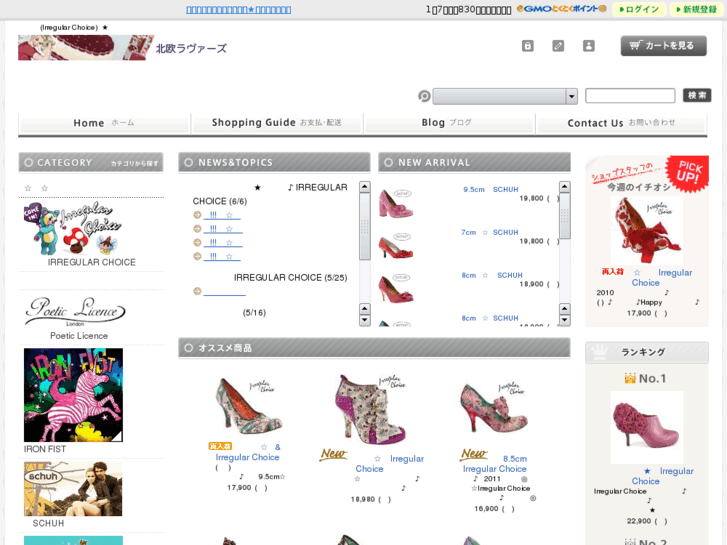Viewport: 727px width, 545px height.
Task: Open the Pick Up Irregular Choice product link
Action: (x=661, y=277)
